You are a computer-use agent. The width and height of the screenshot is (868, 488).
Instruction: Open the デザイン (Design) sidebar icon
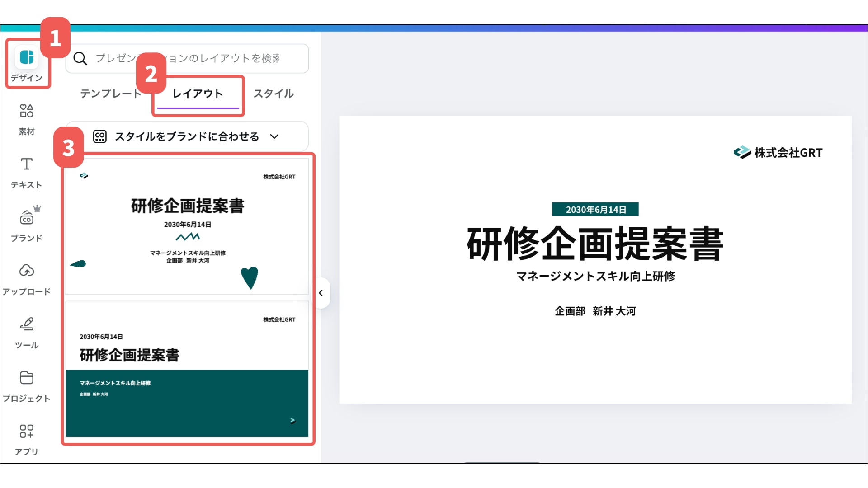[x=27, y=58]
